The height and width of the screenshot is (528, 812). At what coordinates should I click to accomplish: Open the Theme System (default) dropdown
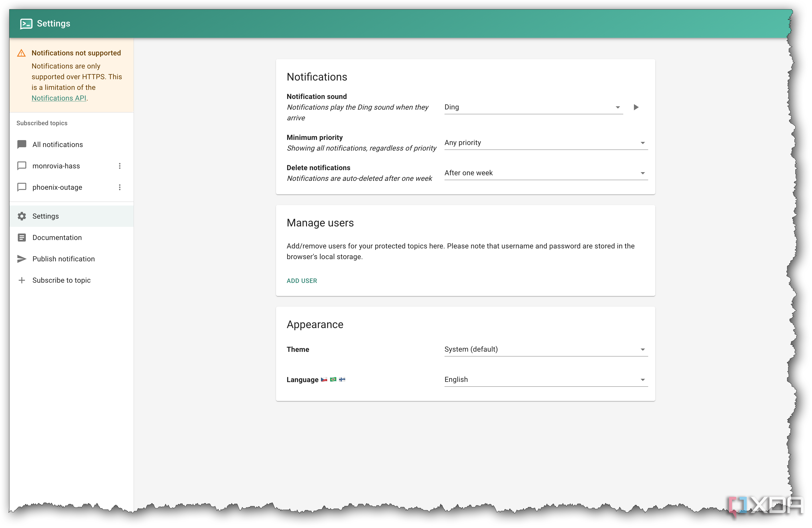click(546, 349)
